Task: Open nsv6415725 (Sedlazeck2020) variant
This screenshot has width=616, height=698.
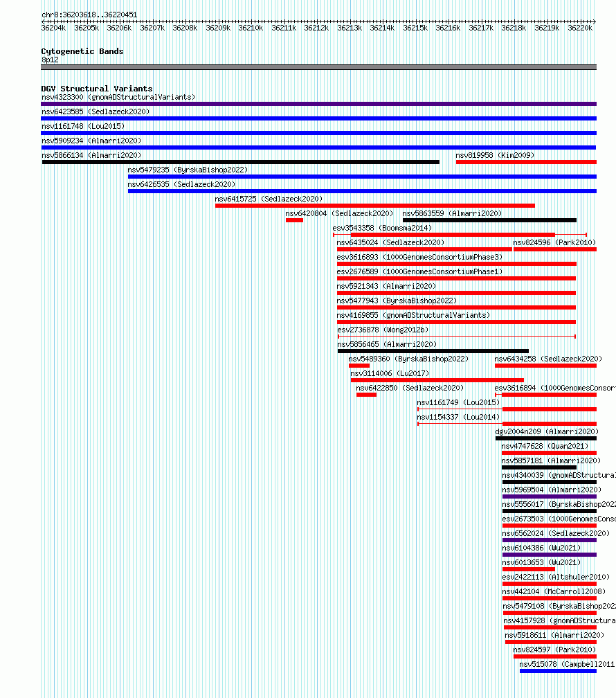Action: point(269,199)
